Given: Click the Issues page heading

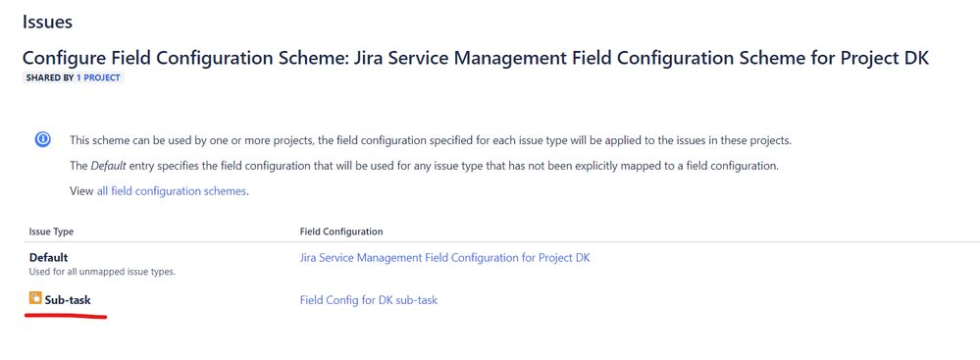Looking at the screenshot, I should (47, 22).
